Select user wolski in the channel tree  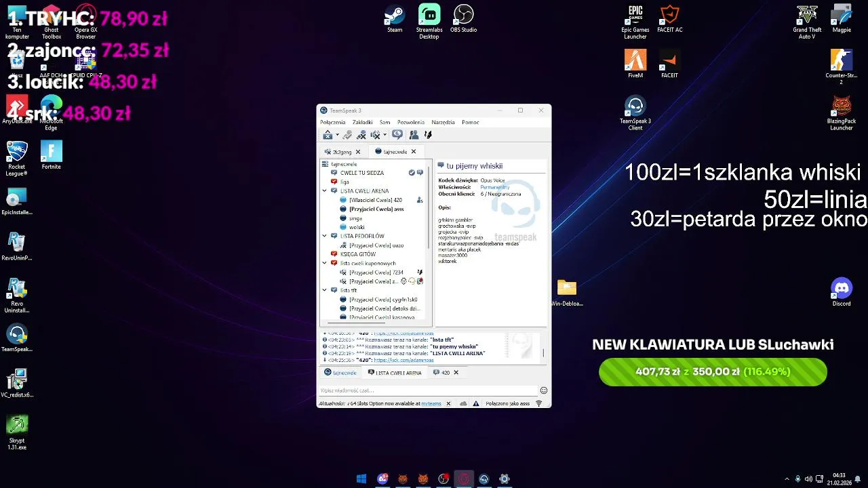click(x=357, y=227)
